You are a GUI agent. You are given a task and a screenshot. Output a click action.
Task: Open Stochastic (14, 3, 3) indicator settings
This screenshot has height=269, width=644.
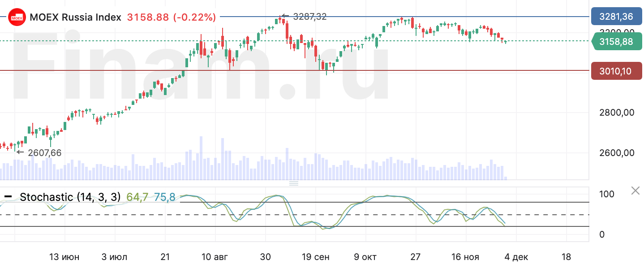70,197
